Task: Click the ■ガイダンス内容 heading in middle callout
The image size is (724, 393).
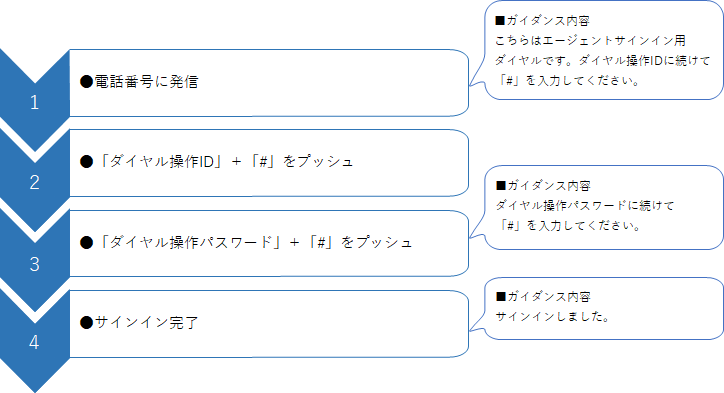Action: 543,186
